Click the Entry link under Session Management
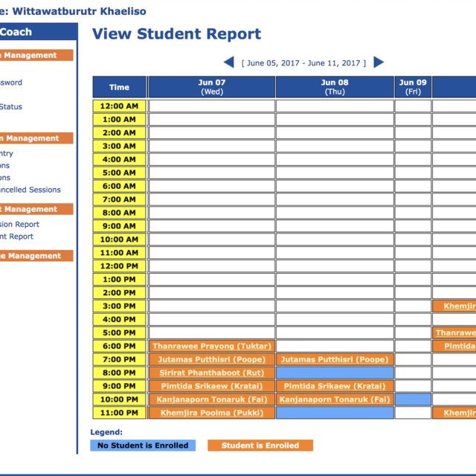 pyautogui.click(x=7, y=153)
